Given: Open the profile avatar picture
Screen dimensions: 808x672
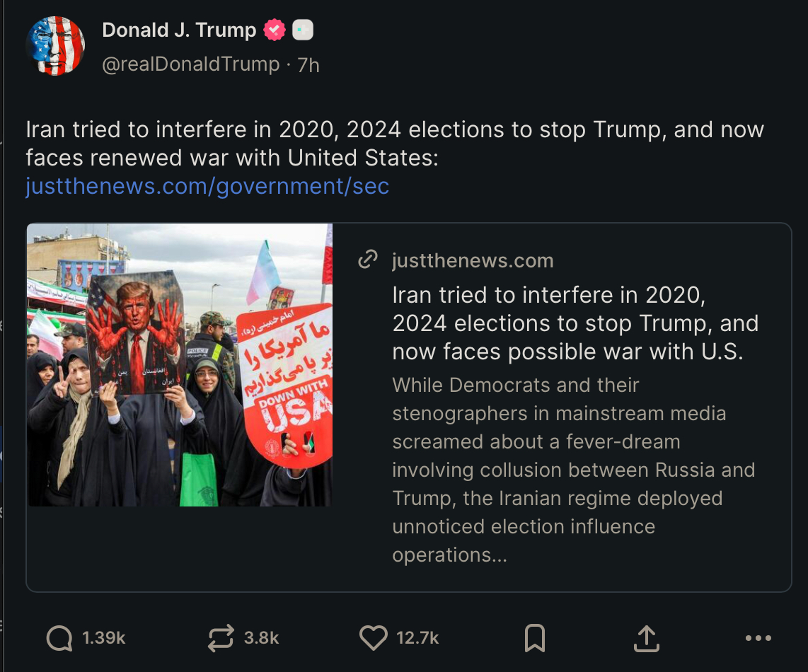Looking at the screenshot, I should pos(55,45).
